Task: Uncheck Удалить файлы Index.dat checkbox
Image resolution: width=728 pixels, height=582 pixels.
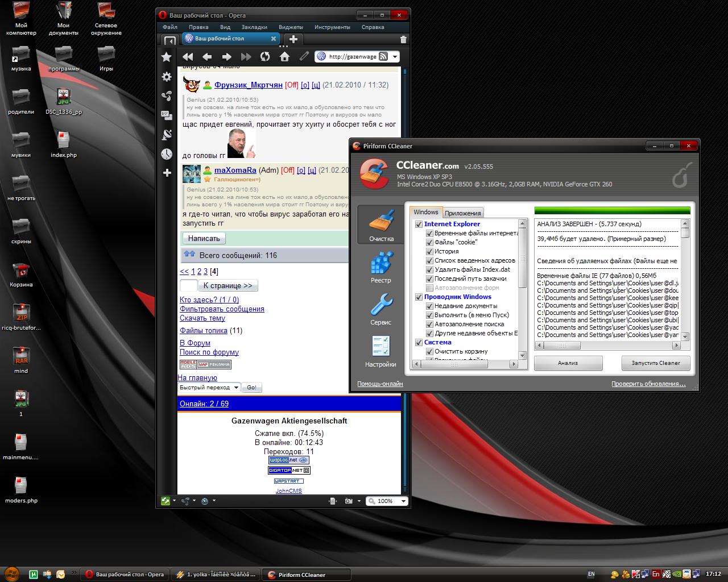Action: [430, 269]
